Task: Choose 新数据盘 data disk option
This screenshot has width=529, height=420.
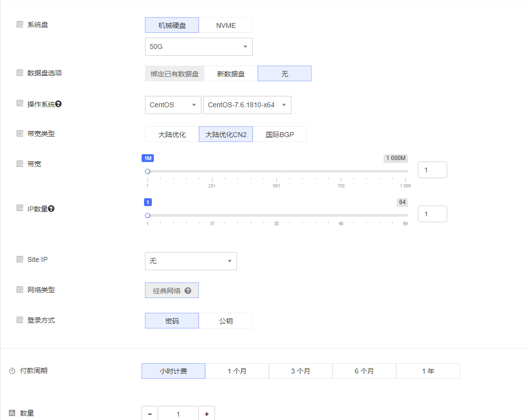Action: pyautogui.click(x=231, y=74)
